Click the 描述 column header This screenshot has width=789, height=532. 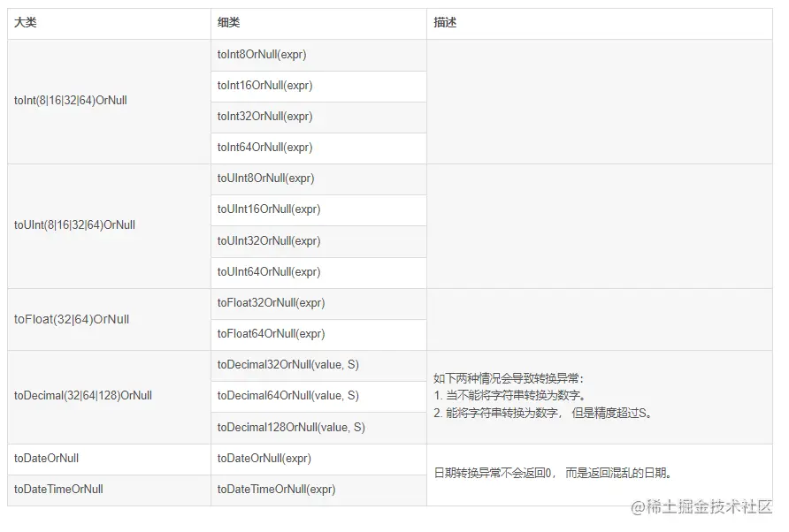click(x=600, y=23)
